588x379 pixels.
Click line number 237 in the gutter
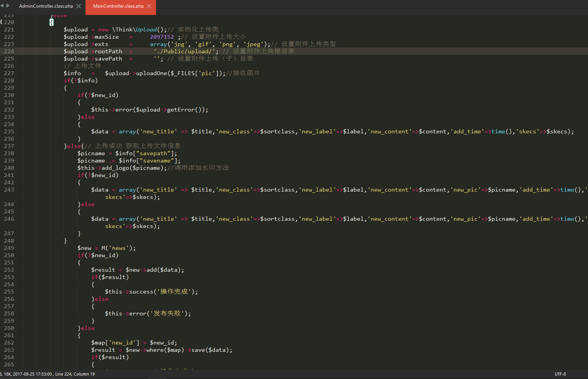point(9,146)
